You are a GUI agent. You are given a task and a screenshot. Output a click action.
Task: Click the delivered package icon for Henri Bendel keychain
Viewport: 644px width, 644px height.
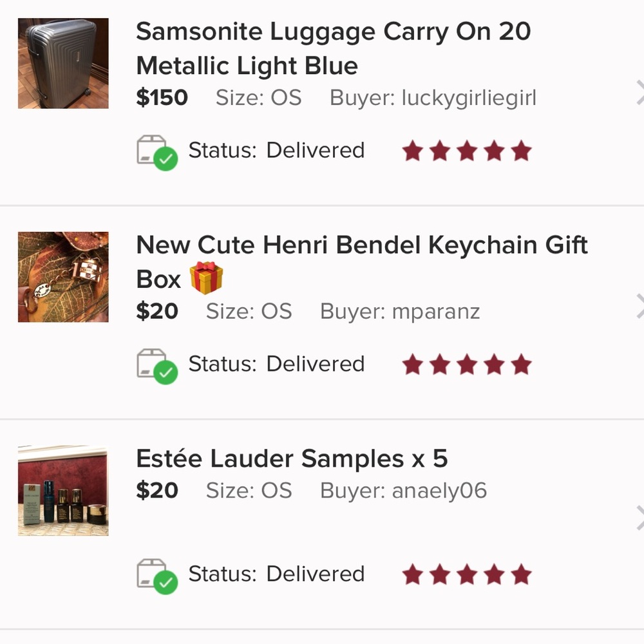click(x=157, y=366)
